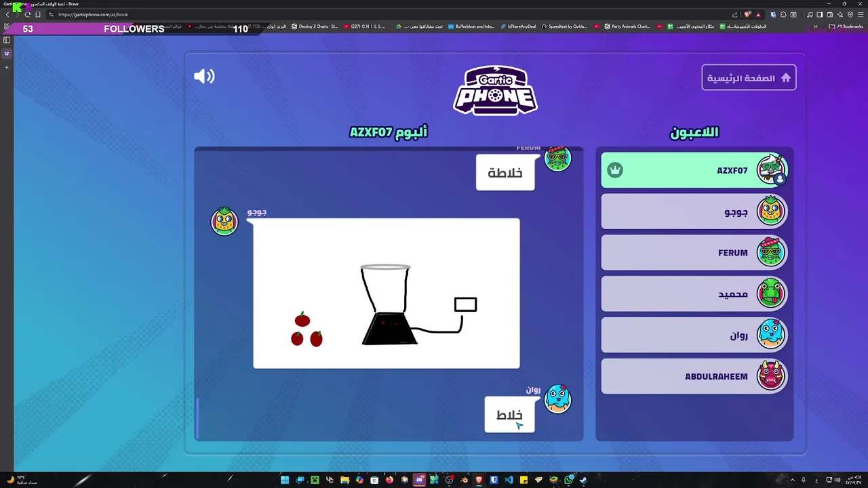The width and height of the screenshot is (868, 488).
Task: Click the crown host icon on AZXF07's row
Action: (615, 170)
